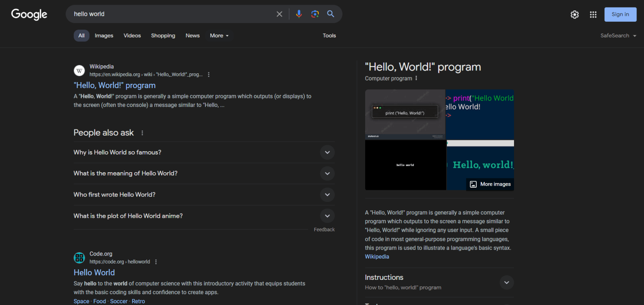Open the More search filters dropdown

pos(219,36)
